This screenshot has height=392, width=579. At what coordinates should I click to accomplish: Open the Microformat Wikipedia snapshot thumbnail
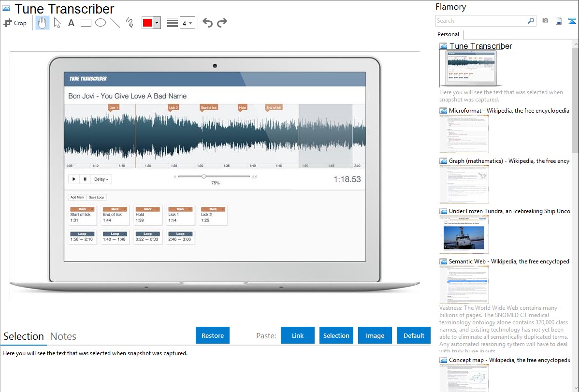(464, 134)
